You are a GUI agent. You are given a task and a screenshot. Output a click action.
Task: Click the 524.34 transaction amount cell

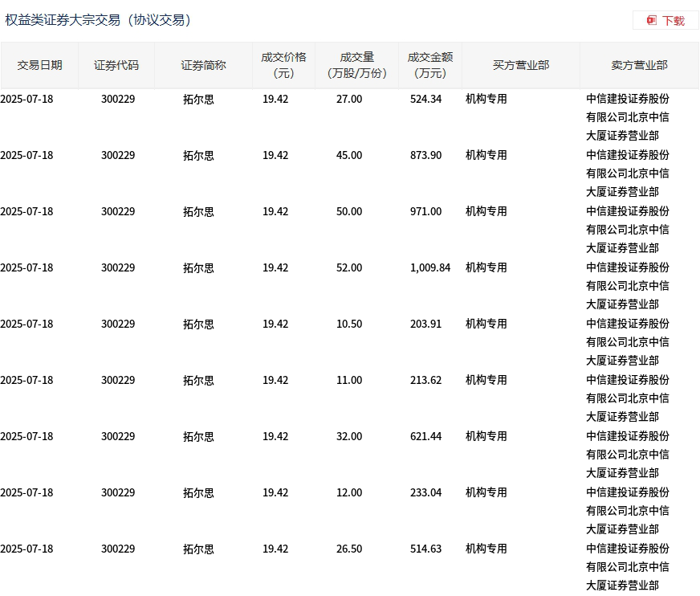pos(425,99)
